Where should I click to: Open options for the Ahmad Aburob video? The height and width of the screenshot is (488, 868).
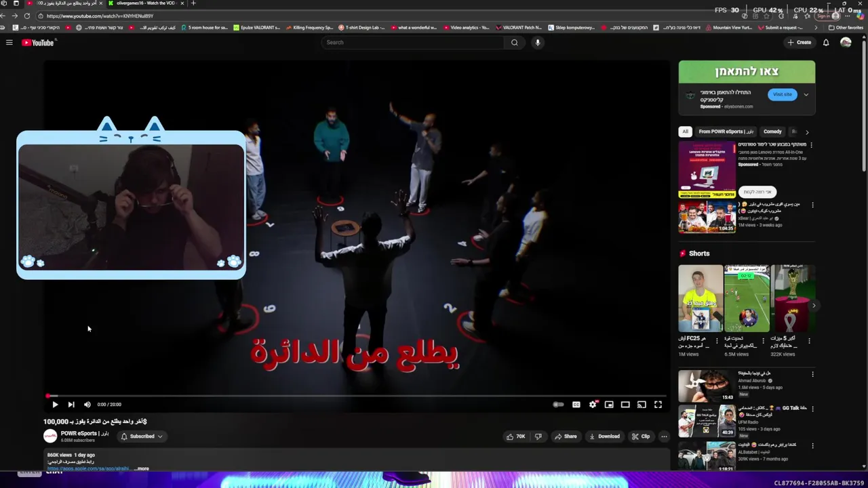pos(812,374)
